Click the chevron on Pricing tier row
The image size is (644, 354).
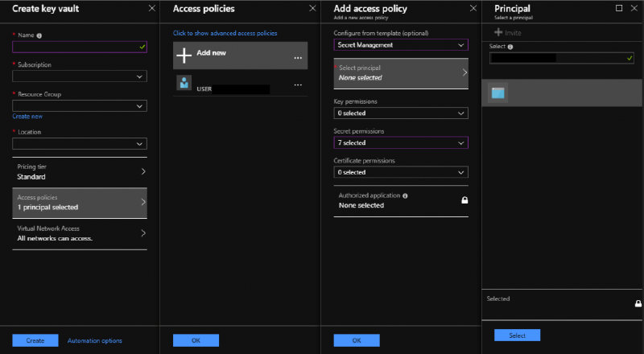143,171
